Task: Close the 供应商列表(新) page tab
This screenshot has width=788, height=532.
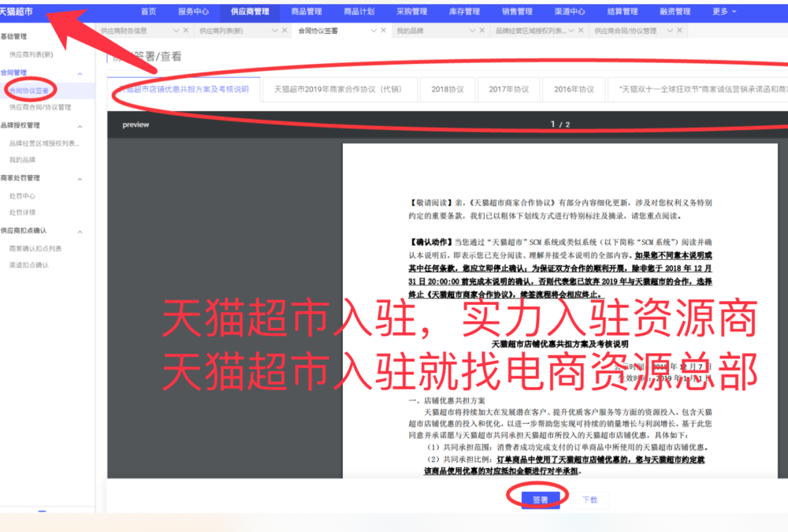Action: click(x=284, y=31)
